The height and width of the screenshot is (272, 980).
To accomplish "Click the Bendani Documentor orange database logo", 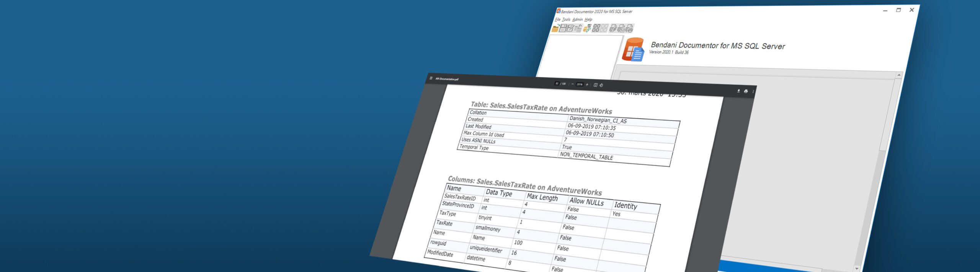I will tap(633, 49).
